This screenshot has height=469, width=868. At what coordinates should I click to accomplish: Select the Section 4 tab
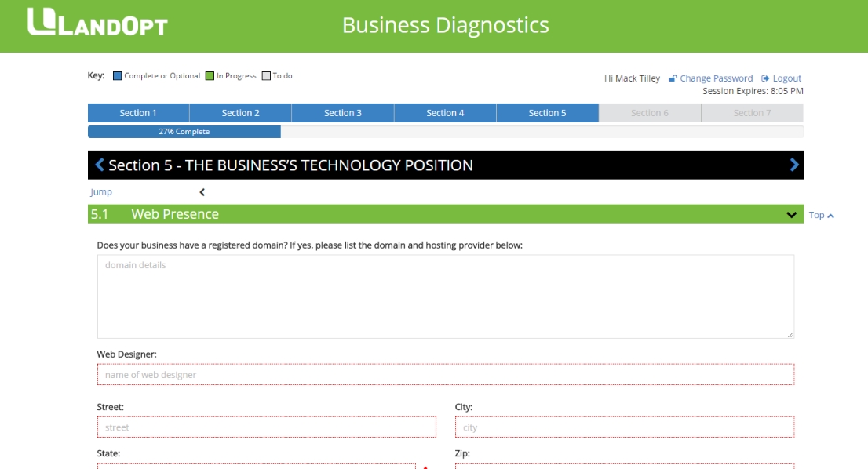(x=445, y=113)
